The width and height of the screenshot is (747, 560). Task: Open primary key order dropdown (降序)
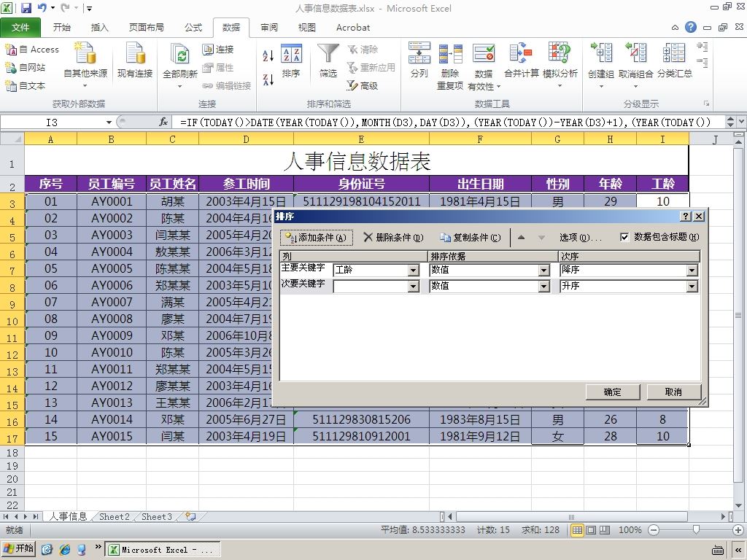692,271
